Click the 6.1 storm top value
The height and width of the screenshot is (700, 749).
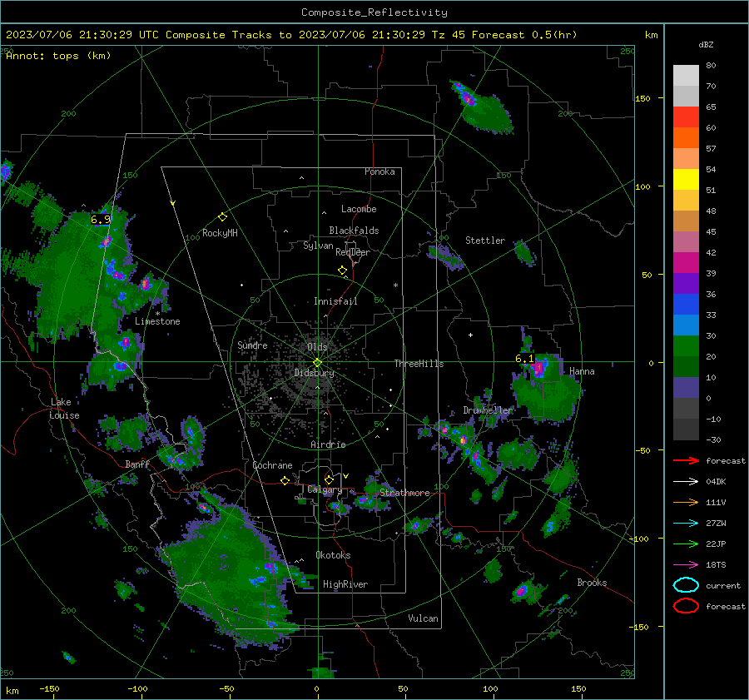point(524,359)
